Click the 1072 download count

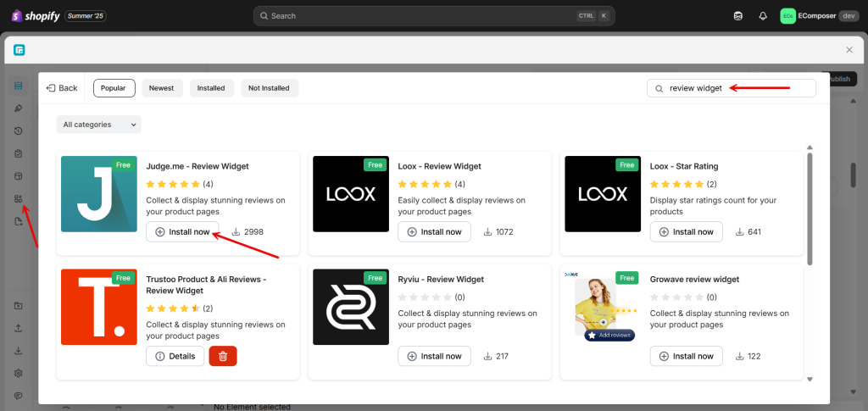tap(498, 232)
